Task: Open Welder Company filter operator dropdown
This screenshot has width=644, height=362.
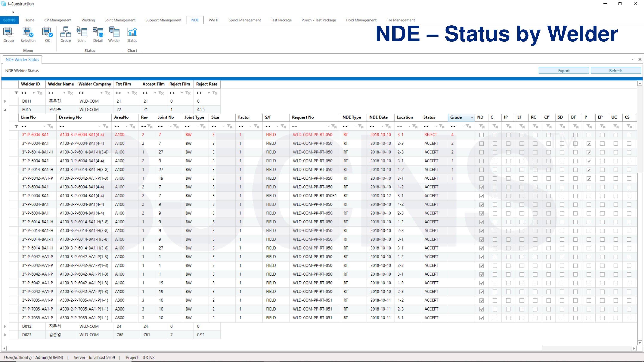Action: pyautogui.click(x=101, y=93)
